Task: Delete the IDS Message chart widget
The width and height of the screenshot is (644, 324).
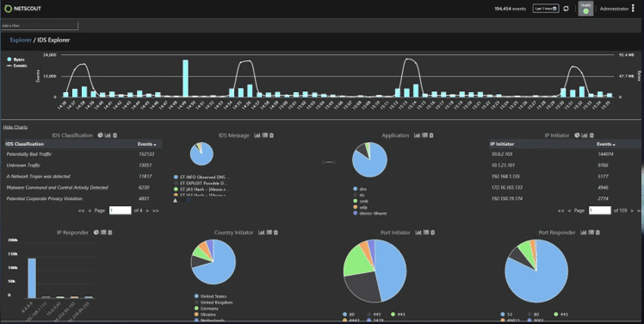Action: [x=272, y=135]
